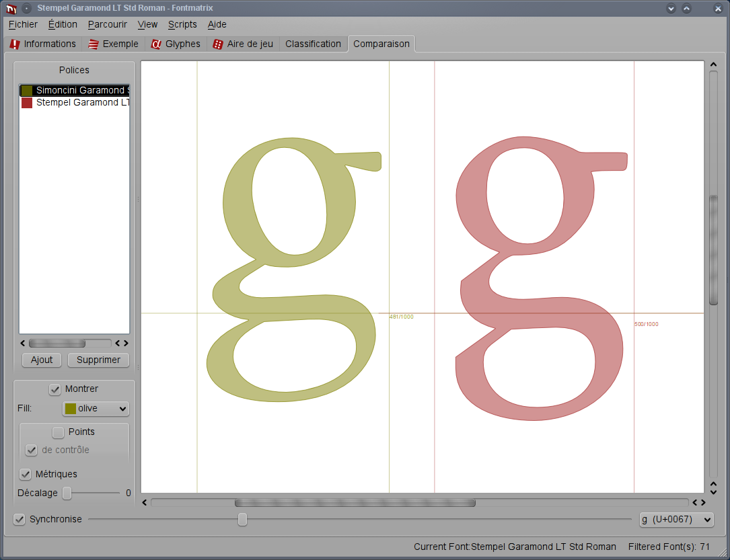Click the canvas vertical scrollbar thumb

tap(713, 250)
